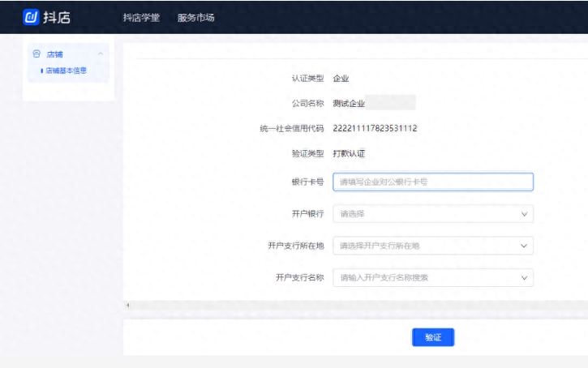Select the 店铺 sidebar heading

[x=55, y=54]
